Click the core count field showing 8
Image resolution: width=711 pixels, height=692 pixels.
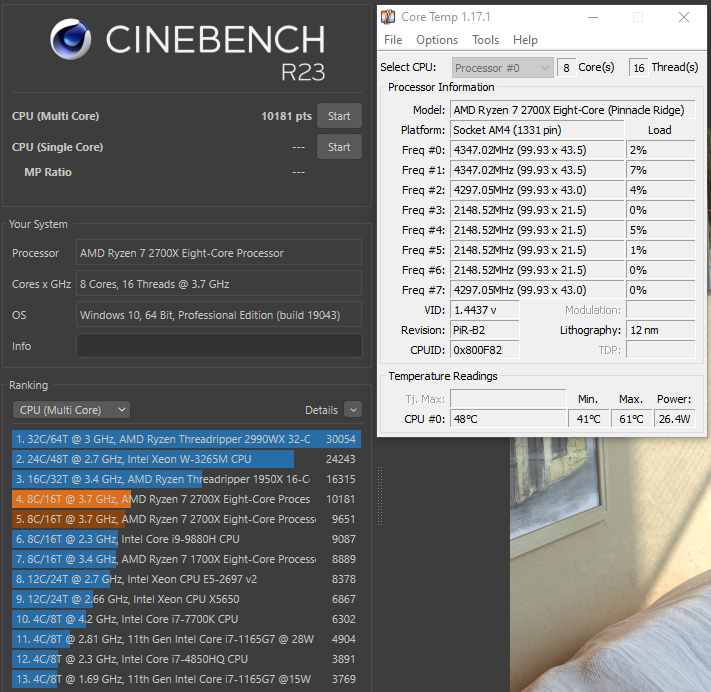click(x=566, y=68)
